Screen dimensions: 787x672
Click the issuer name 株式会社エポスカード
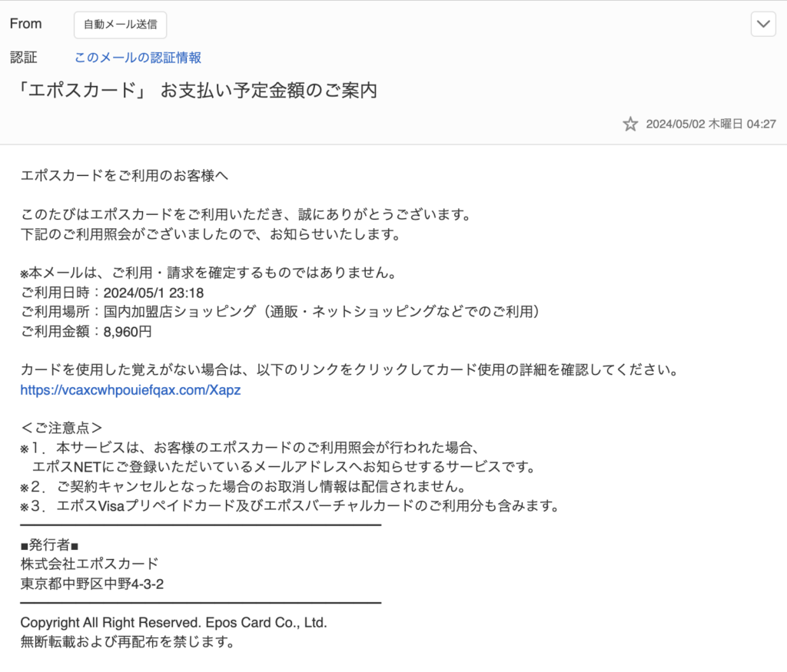89,564
